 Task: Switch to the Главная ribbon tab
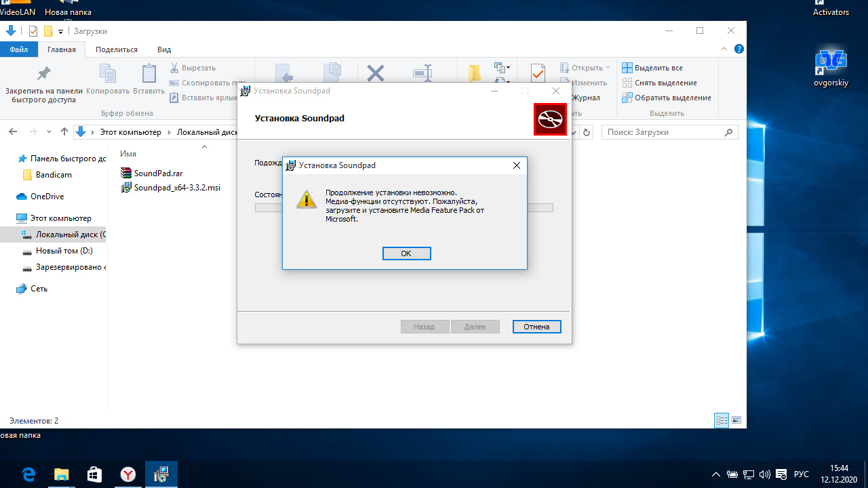click(x=61, y=49)
